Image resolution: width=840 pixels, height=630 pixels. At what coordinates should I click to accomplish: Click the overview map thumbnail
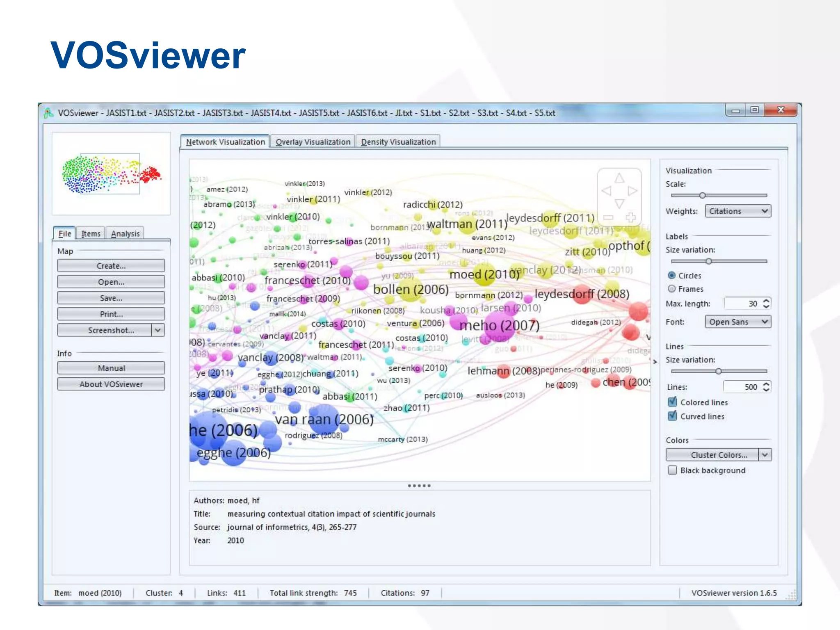[111, 173]
